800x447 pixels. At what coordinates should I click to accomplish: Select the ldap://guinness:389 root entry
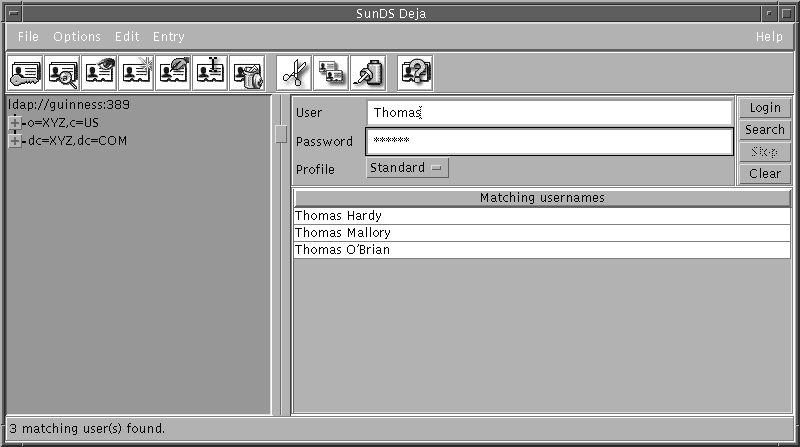(x=69, y=105)
